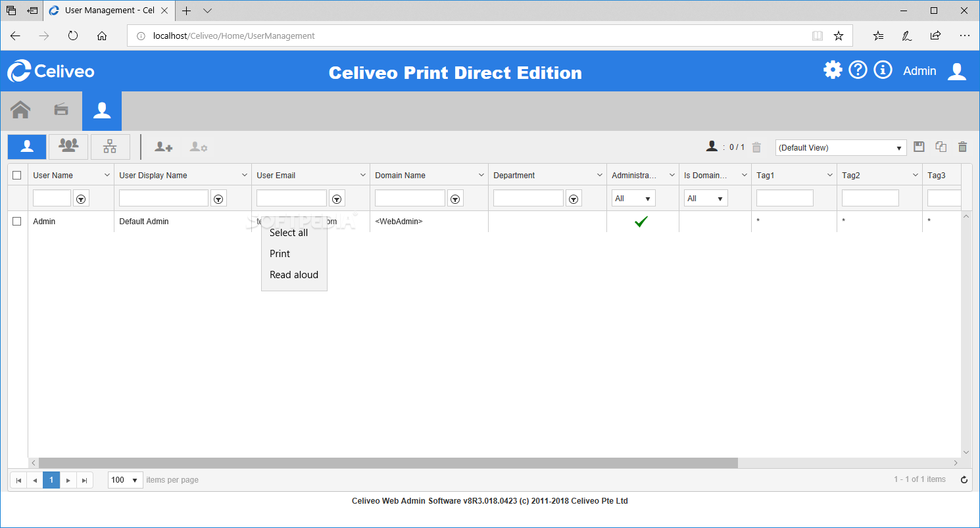Click the add user icon
The height and width of the screenshot is (528, 980).
tap(164, 147)
